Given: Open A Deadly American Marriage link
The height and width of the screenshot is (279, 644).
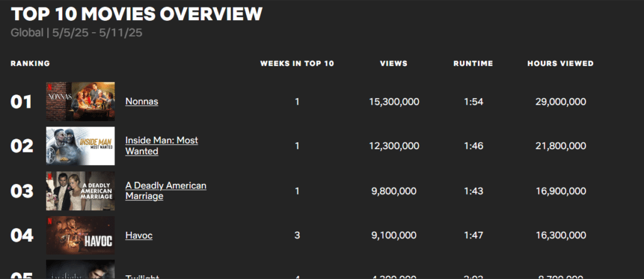Looking at the screenshot, I should coord(165,191).
